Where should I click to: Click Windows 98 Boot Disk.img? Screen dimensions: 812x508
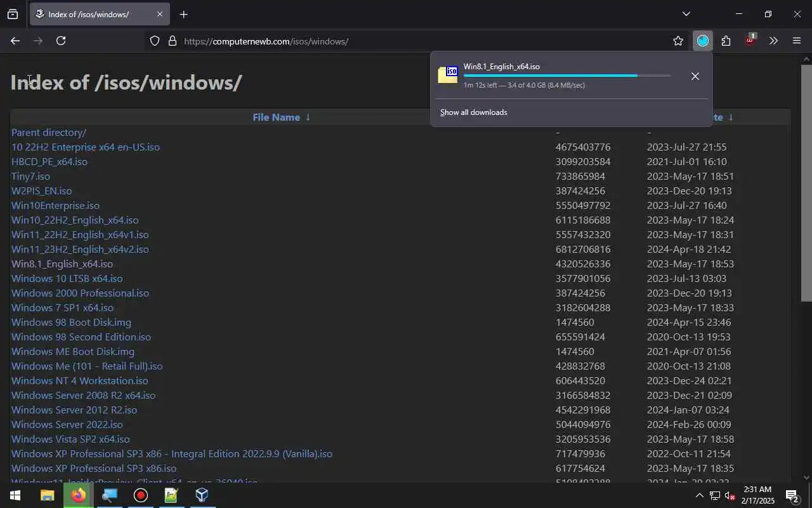pos(71,322)
